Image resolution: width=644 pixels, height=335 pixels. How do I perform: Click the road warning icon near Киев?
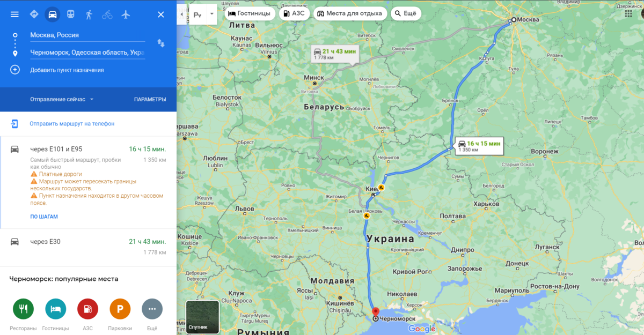(x=381, y=188)
